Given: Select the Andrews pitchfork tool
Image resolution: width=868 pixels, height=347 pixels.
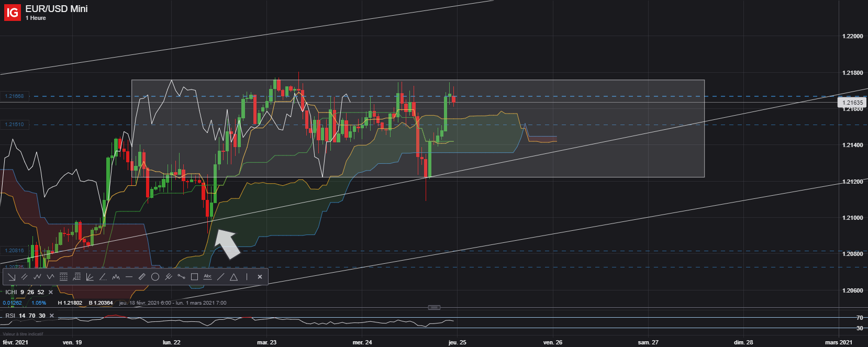Looking at the screenshot, I should 168,277.
